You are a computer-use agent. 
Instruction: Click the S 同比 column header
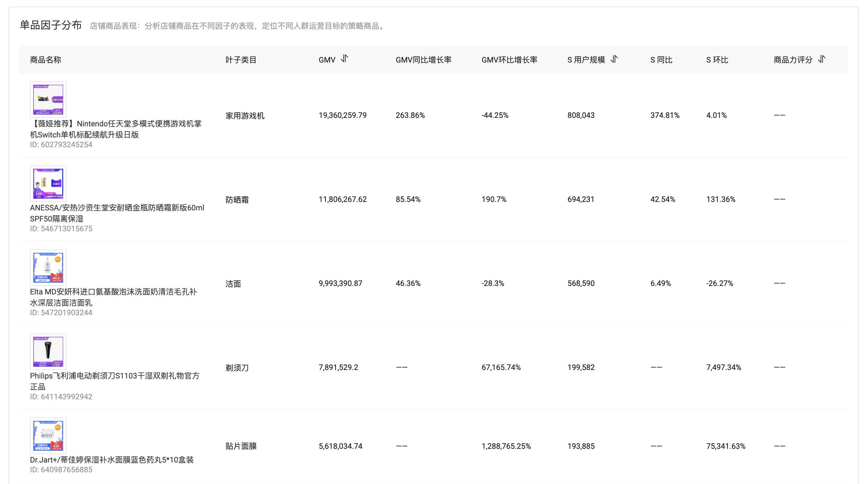pos(661,60)
